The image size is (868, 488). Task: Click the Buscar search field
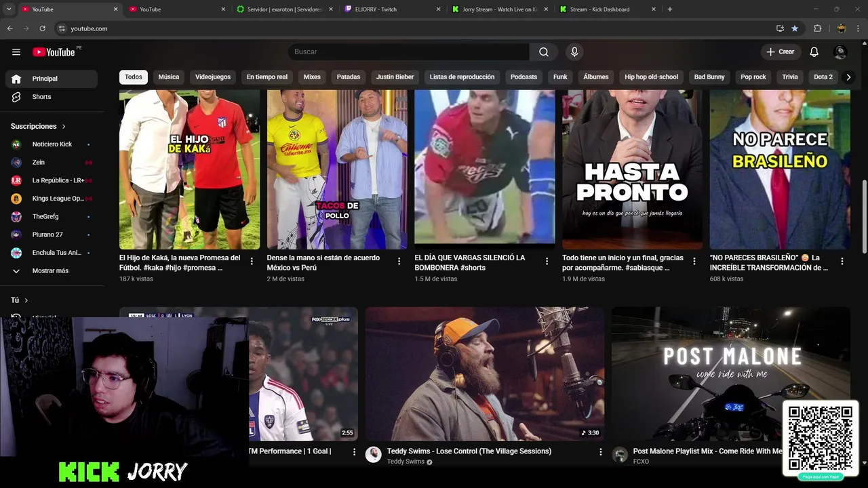pos(408,52)
